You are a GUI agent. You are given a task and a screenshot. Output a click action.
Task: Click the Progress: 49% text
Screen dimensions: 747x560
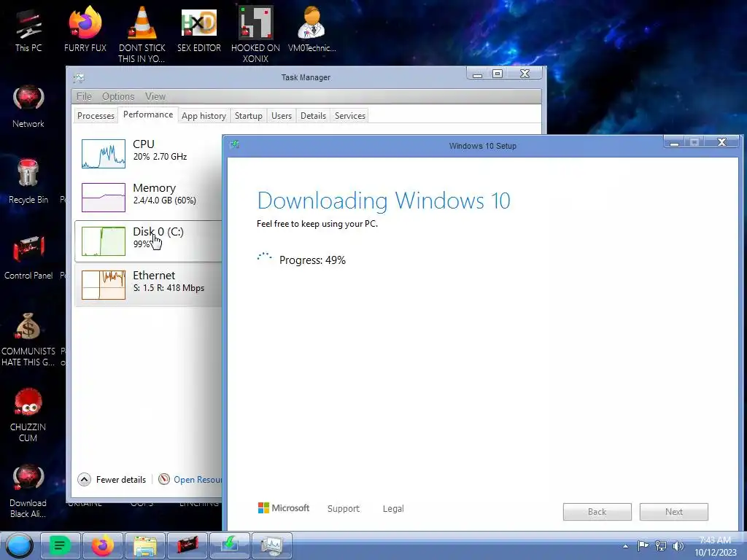coord(312,260)
